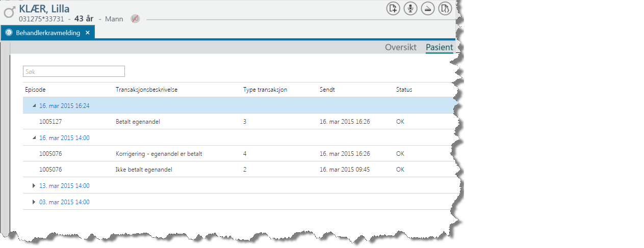The height and width of the screenshot is (248, 644).
Task: Open the 13. mar 2015 14:00 episode link
Action: 64,186
